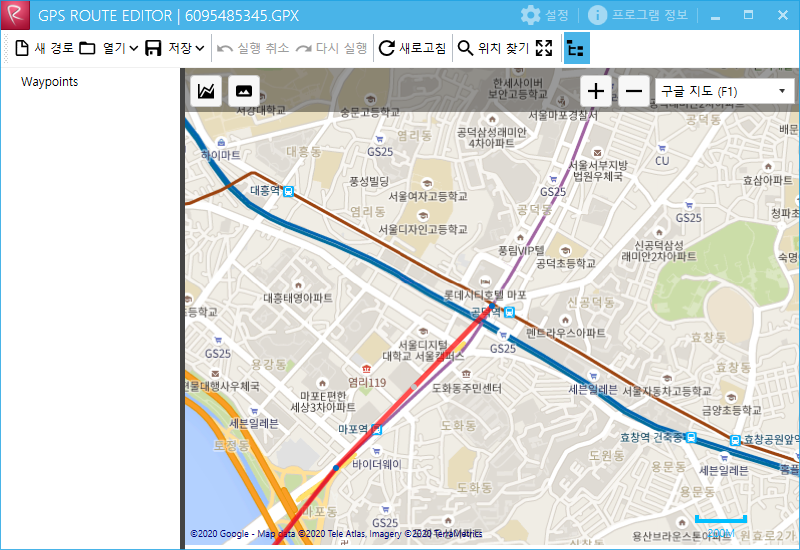
Task: Click the magnifier location search icon
Action: (465, 48)
